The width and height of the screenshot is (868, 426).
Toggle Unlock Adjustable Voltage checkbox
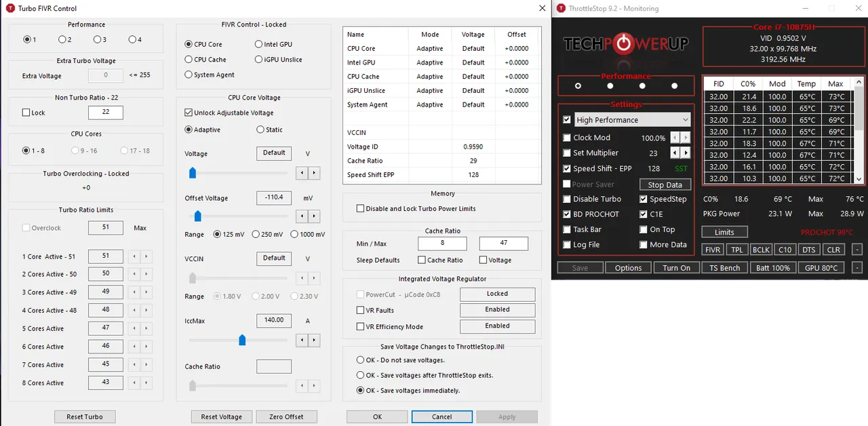[189, 113]
